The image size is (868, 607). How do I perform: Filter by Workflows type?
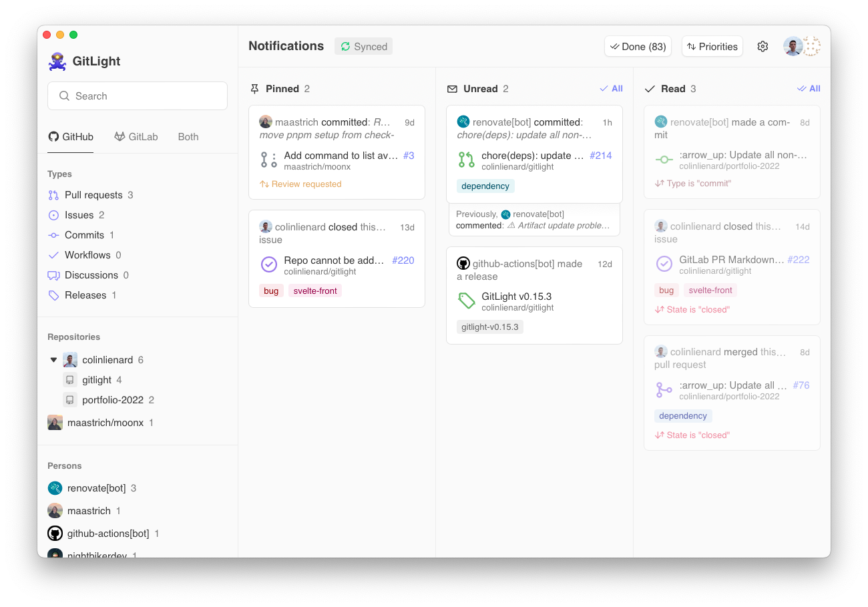(x=84, y=255)
